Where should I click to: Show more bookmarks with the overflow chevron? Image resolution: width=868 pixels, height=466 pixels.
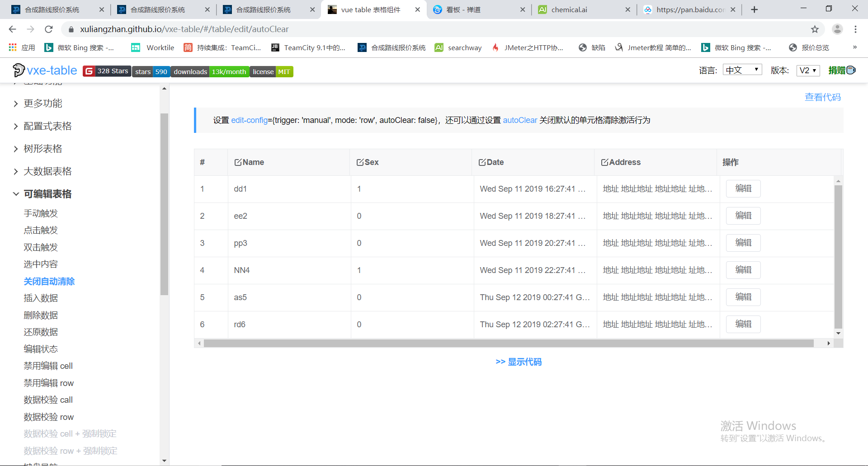(x=854, y=47)
